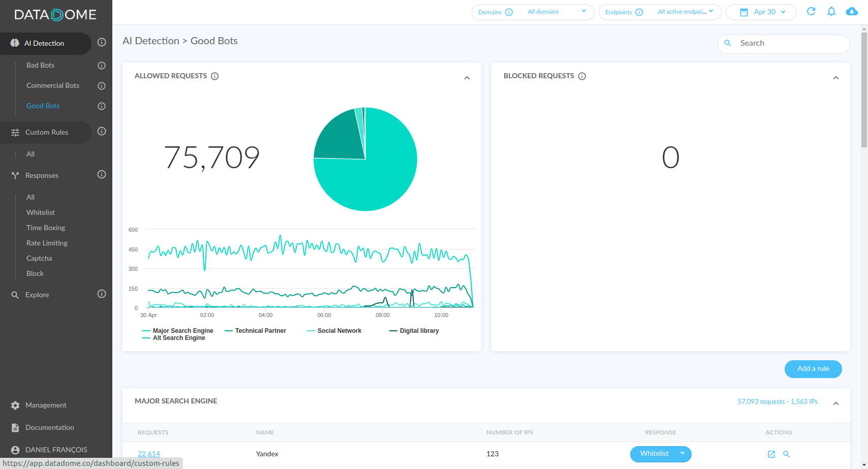Image resolution: width=868 pixels, height=469 pixels.
Task: Open the Allowed Requests info icon
Action: (215, 76)
